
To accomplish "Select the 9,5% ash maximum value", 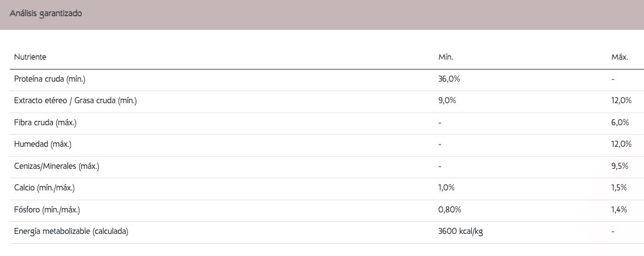I will click(x=620, y=167).
